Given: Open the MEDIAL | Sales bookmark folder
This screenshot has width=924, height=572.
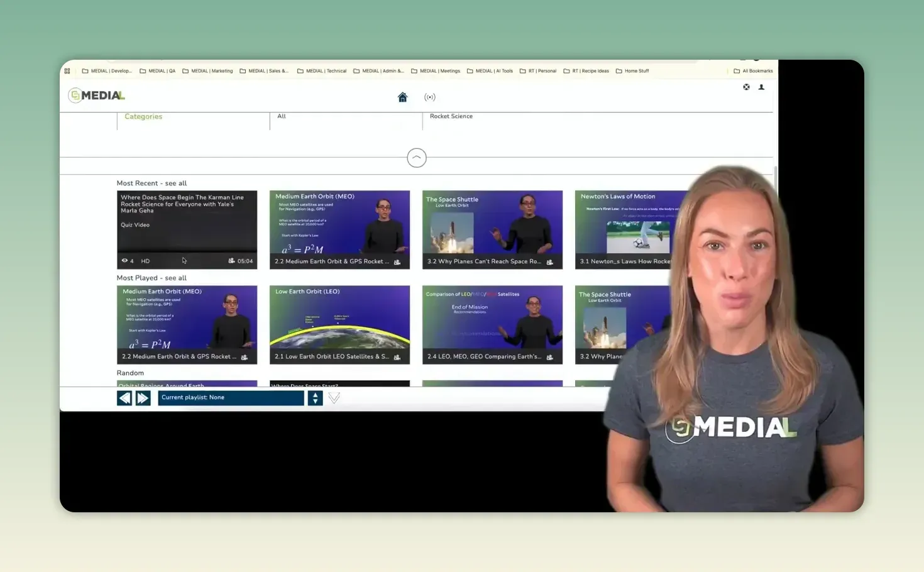Looking at the screenshot, I should pyautogui.click(x=264, y=71).
